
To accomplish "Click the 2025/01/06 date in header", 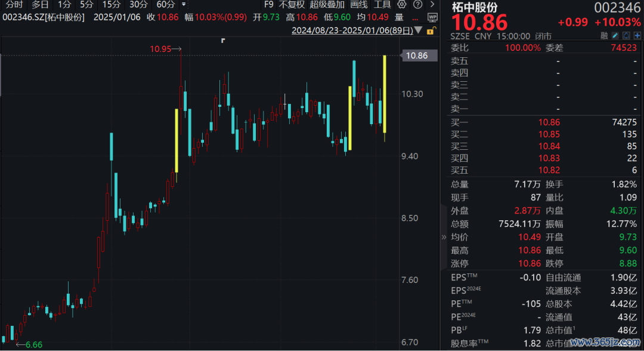I will click(117, 17).
